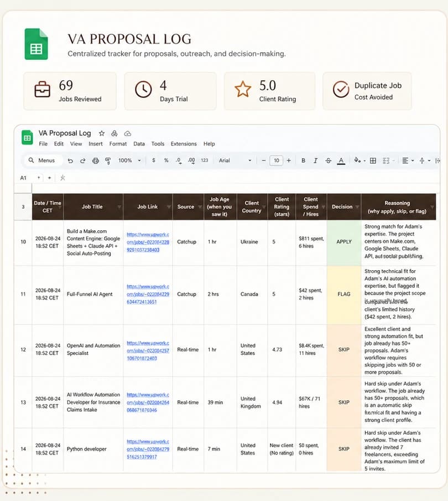Image resolution: width=448 pixels, height=501 pixels.
Task: Toggle strikethrough formatting
Action: pos(328,161)
